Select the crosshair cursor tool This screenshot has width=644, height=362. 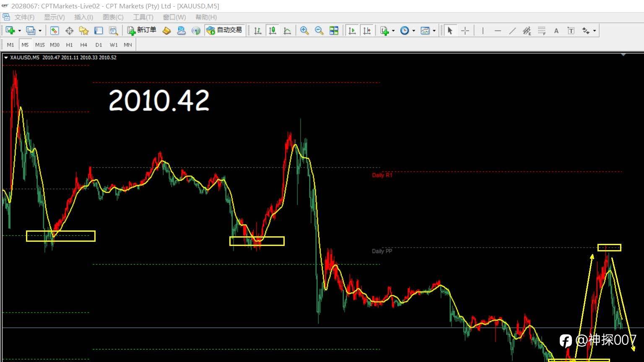465,31
